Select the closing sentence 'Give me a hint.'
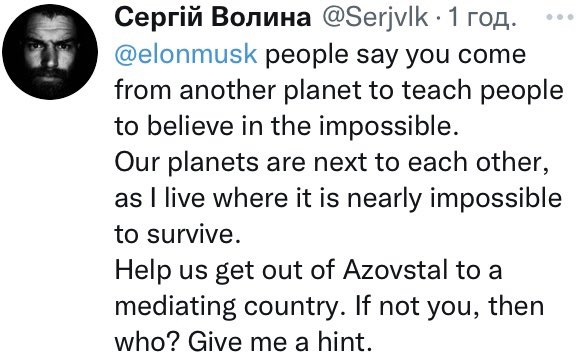Image resolution: width=588 pixels, height=362 pixels. 279,342
